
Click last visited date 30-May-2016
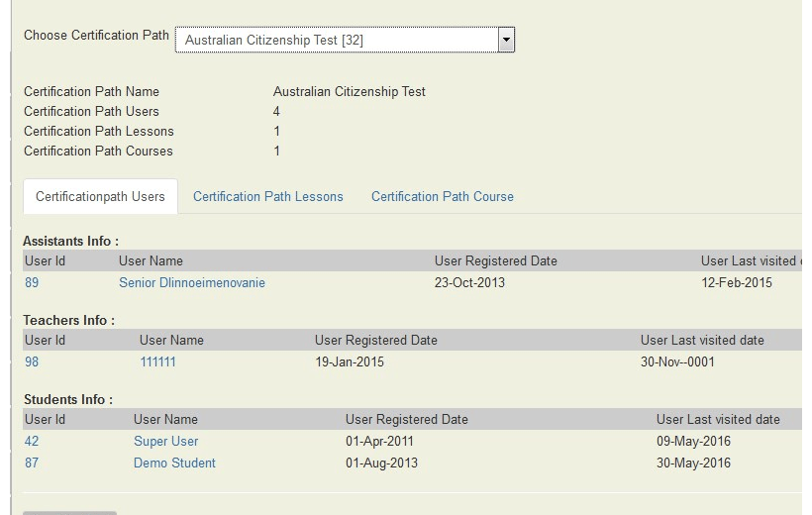(693, 463)
